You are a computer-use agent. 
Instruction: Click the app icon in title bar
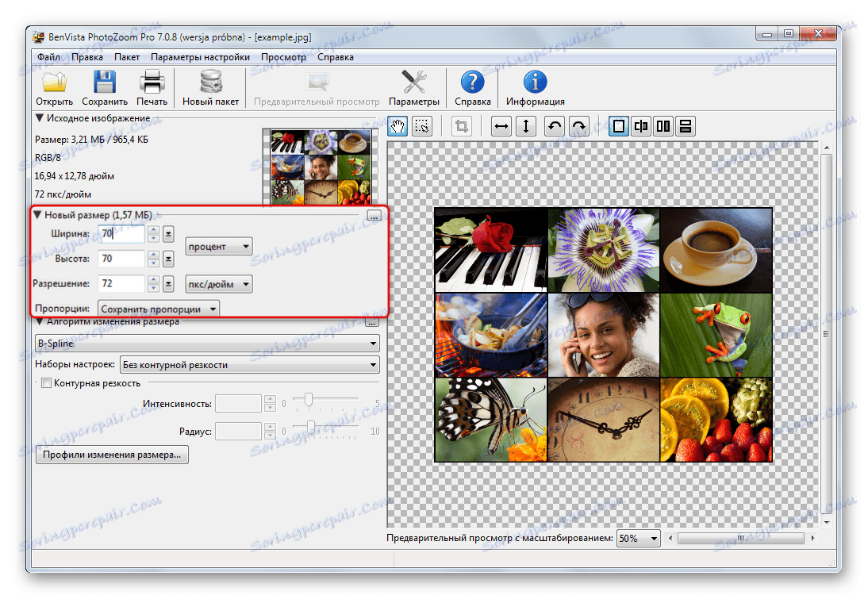[x=38, y=37]
